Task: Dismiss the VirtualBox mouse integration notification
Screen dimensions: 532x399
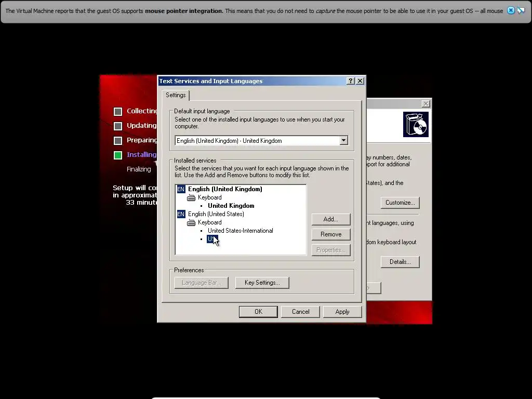Action: pyautogui.click(x=511, y=10)
